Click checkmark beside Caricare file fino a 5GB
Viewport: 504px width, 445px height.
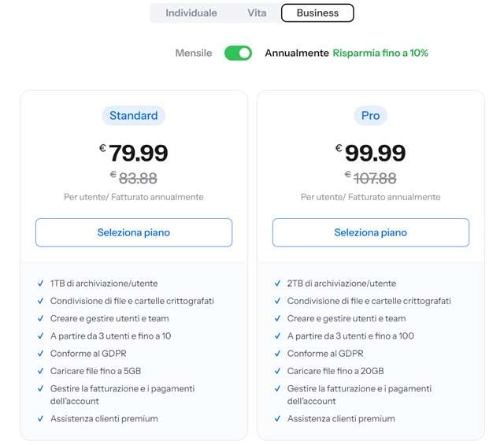pyautogui.click(x=40, y=371)
